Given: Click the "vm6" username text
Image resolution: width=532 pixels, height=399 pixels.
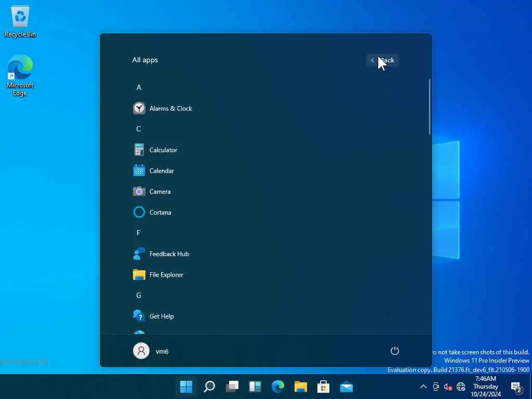Looking at the screenshot, I should pos(162,351).
